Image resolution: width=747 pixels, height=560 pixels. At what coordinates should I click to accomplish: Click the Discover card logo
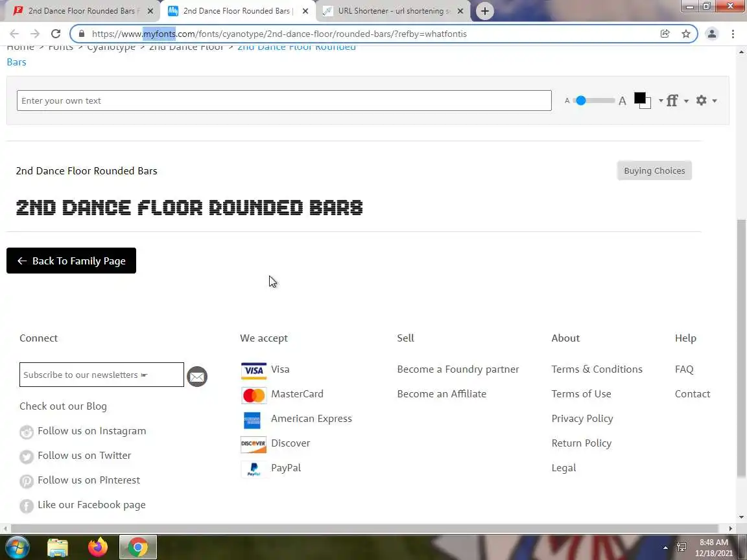click(x=254, y=444)
